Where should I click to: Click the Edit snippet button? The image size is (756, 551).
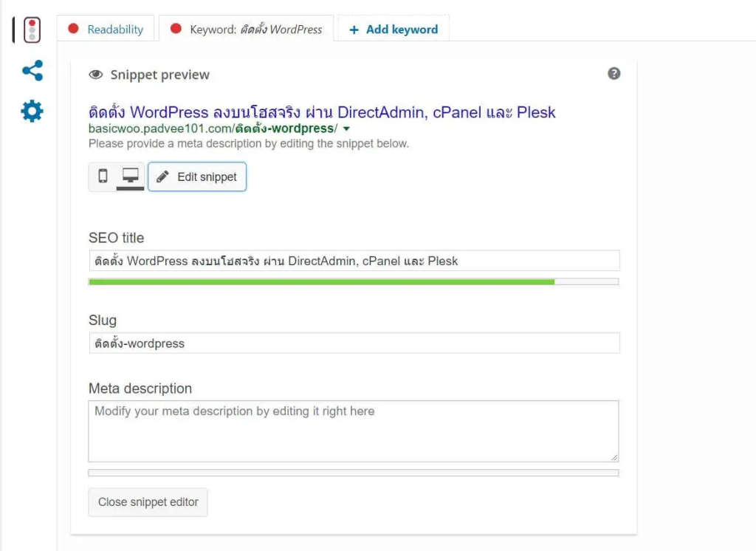(197, 177)
